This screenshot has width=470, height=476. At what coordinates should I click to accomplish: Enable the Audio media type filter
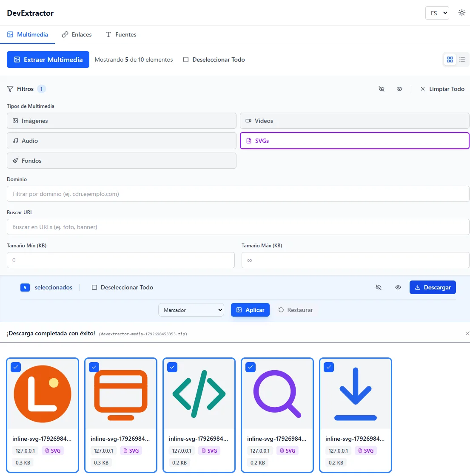pyautogui.click(x=122, y=141)
